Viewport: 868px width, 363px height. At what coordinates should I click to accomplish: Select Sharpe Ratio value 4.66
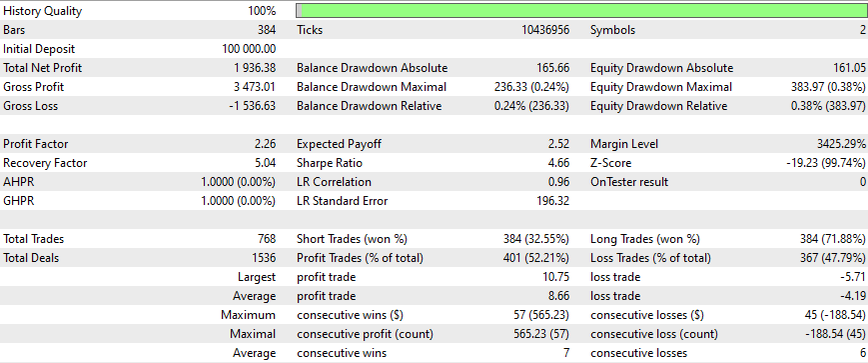click(x=559, y=163)
